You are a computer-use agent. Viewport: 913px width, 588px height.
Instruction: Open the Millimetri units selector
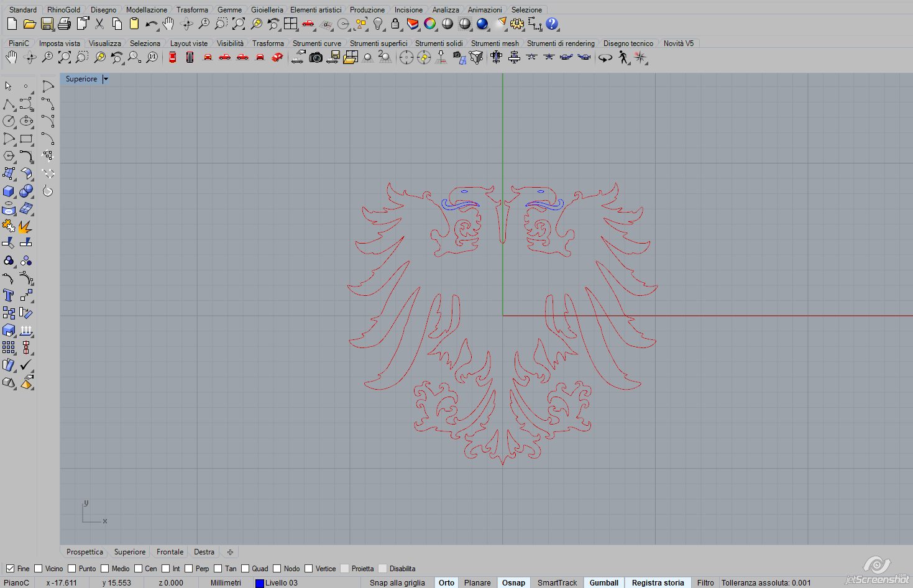pos(226,583)
